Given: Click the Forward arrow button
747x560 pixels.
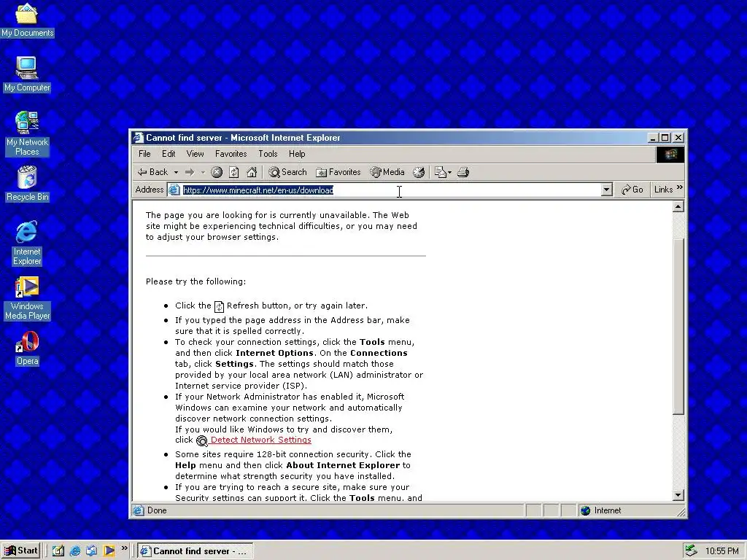Looking at the screenshot, I should click(190, 172).
